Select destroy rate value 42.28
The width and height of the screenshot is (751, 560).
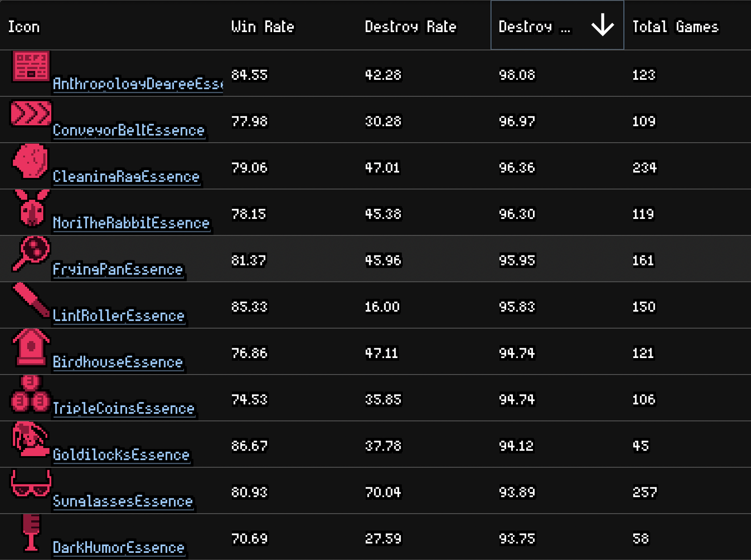(x=383, y=74)
